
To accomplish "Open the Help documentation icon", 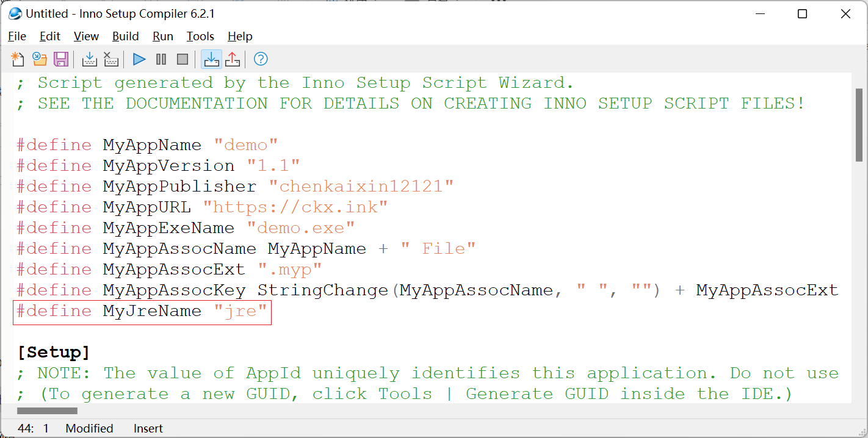I will [x=261, y=59].
